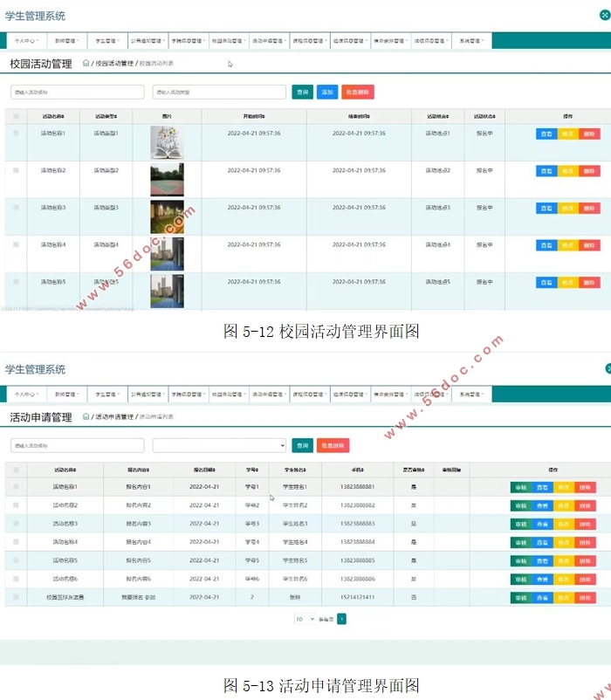611x700 pixels.
Task: Expand 个人中心 menu in upper navigation bar
Action: (26, 41)
